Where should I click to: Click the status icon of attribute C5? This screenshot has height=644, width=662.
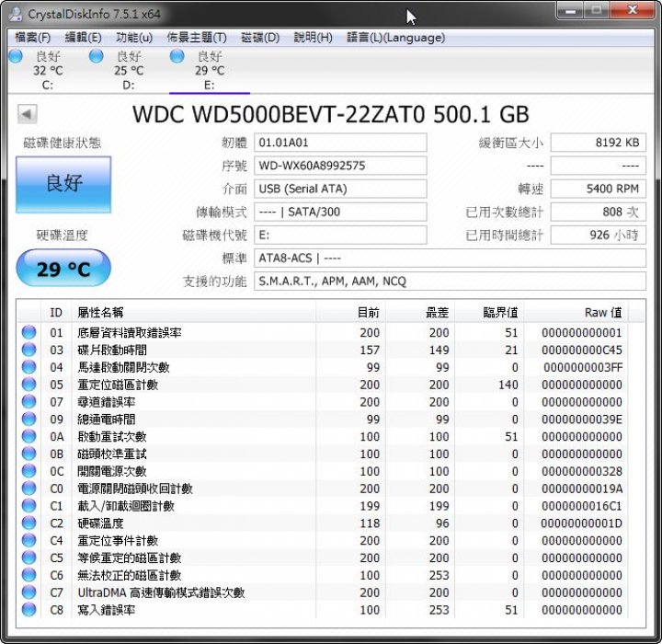[29, 558]
